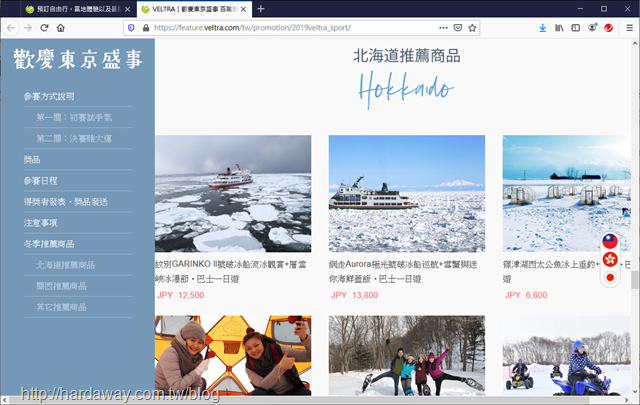Switch region to Japan flag
The image size is (640, 405).
tap(610, 277)
